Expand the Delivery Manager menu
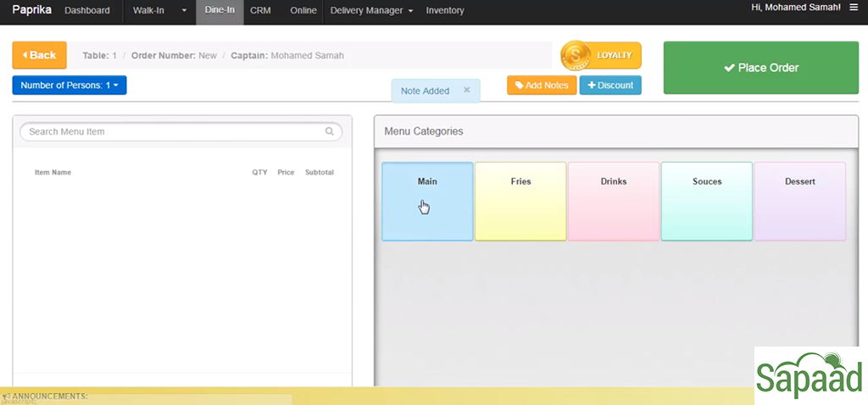The height and width of the screenshot is (405, 868). click(x=370, y=11)
